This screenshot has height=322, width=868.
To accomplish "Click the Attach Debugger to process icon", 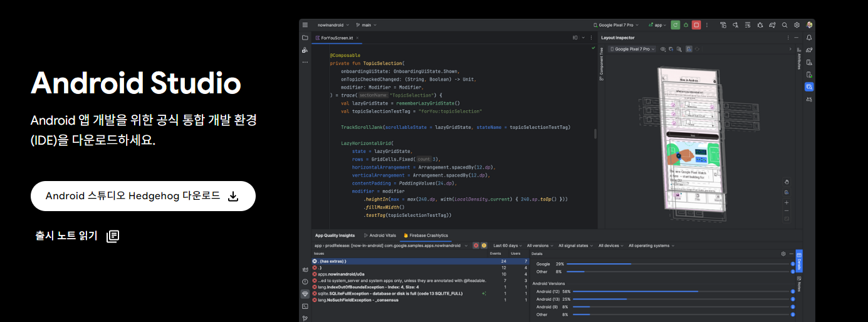I will point(760,25).
